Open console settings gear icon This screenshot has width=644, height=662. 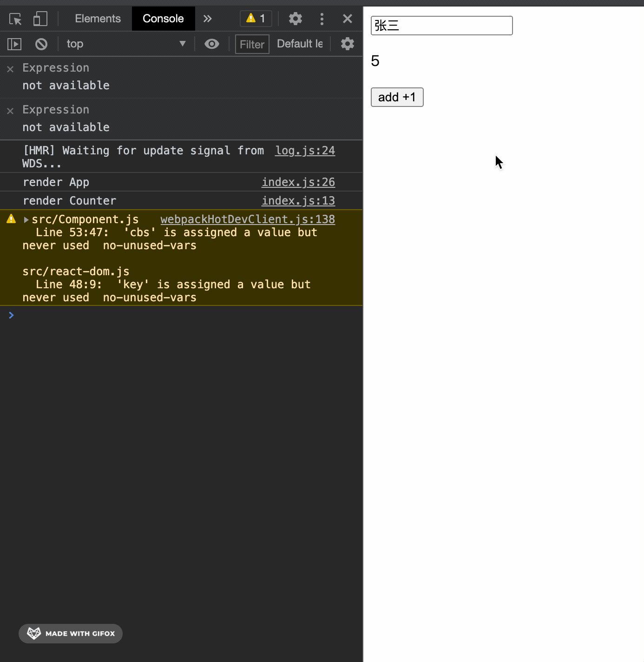tap(347, 44)
